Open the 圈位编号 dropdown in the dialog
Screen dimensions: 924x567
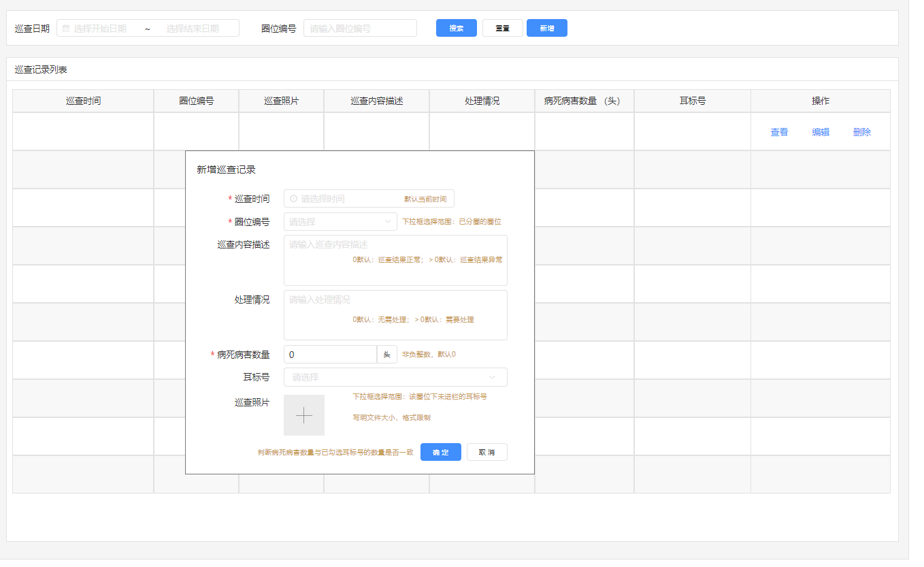[340, 222]
